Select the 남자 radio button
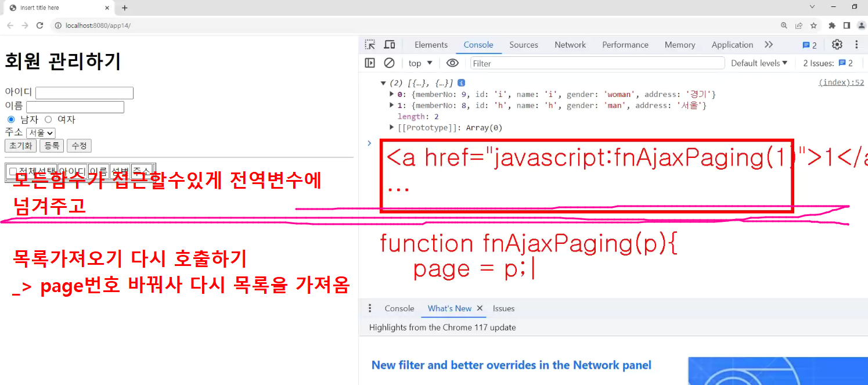The width and height of the screenshot is (868, 385). [x=11, y=120]
